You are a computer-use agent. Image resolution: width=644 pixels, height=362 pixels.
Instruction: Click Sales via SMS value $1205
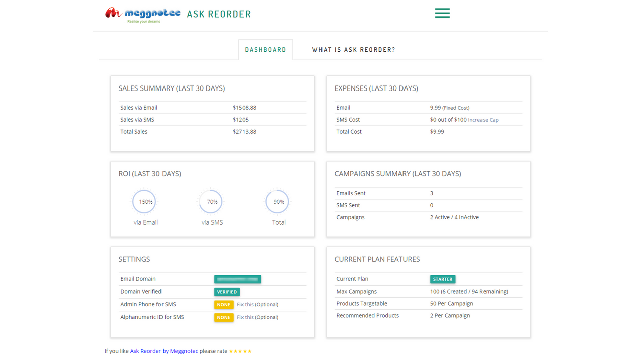click(x=240, y=120)
